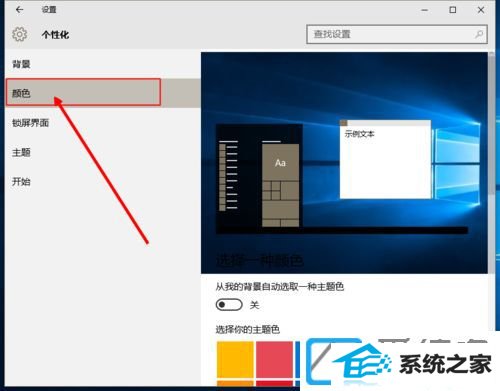This screenshot has height=391, width=500.
Task: Minimize the Settings window
Action: [x=424, y=10]
